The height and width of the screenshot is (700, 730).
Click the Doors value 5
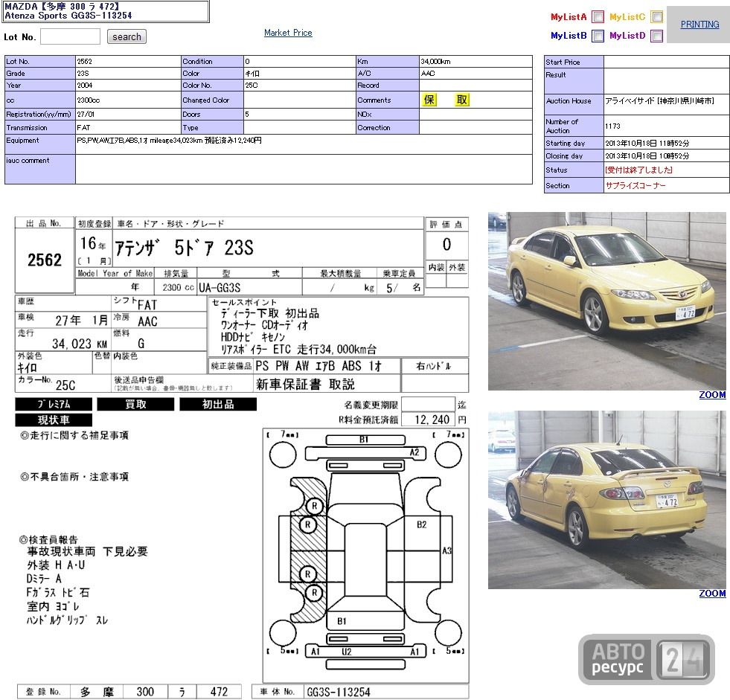coord(247,114)
